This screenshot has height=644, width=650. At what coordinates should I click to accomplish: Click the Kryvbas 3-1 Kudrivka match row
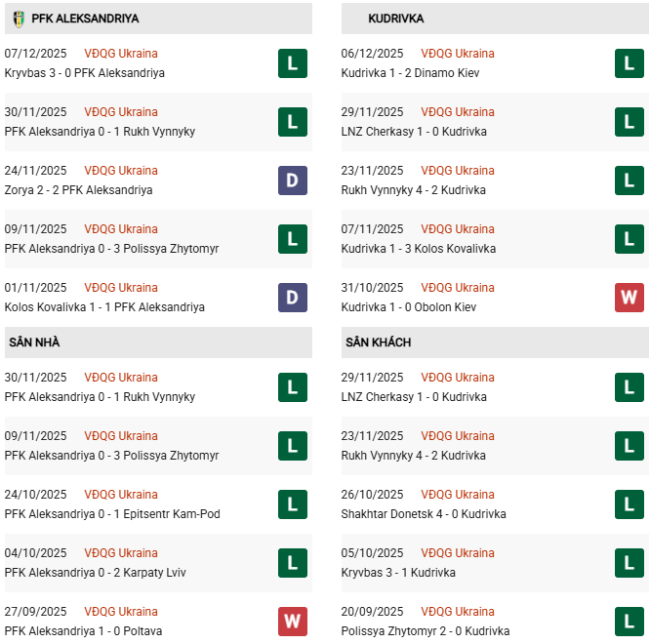tap(398, 573)
